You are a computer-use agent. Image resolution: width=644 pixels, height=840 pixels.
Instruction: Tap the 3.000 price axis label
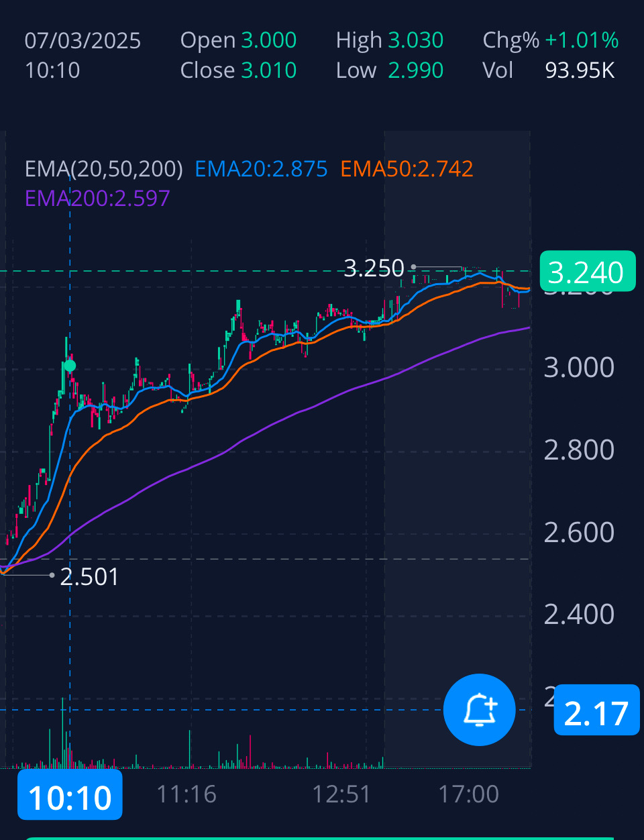click(579, 368)
